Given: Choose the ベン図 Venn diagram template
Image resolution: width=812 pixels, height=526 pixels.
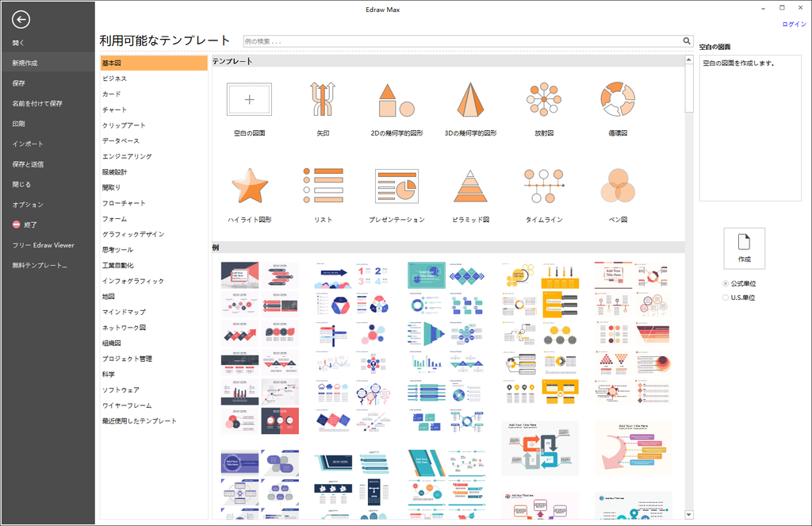Looking at the screenshot, I should pos(618,186).
